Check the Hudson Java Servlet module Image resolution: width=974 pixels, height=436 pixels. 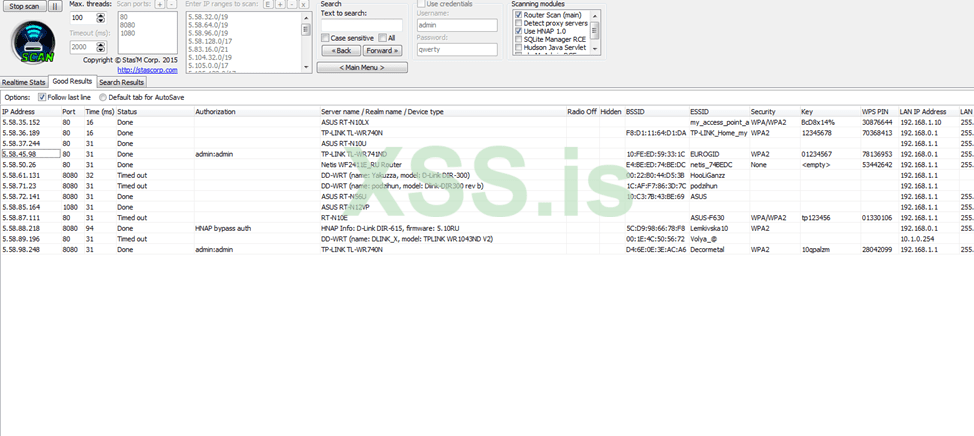coord(519,47)
